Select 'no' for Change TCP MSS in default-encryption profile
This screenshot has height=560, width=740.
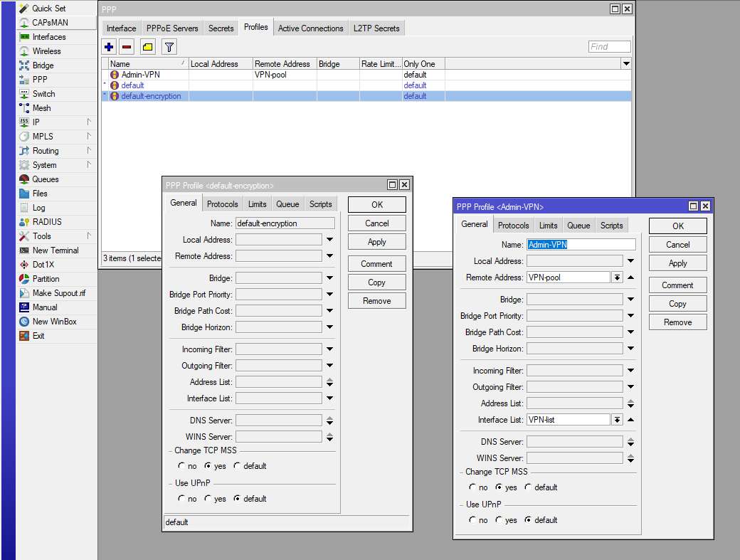(x=181, y=465)
